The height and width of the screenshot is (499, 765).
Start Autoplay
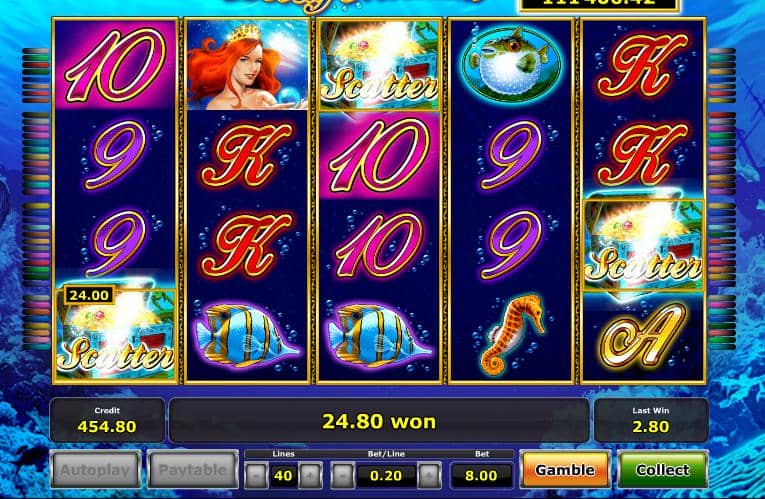[x=95, y=469]
